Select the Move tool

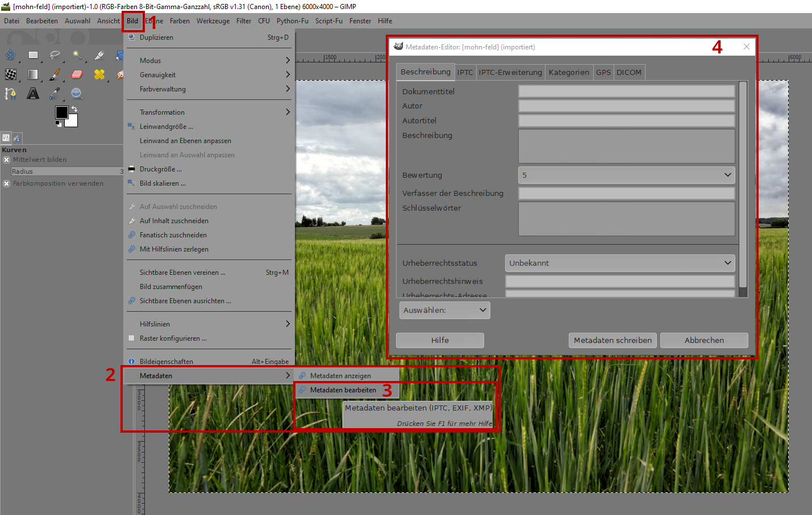(11, 55)
